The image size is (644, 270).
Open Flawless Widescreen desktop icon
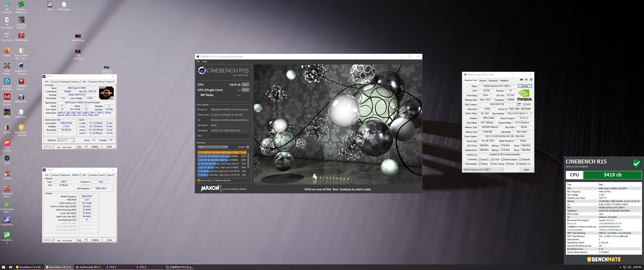tap(21, 7)
